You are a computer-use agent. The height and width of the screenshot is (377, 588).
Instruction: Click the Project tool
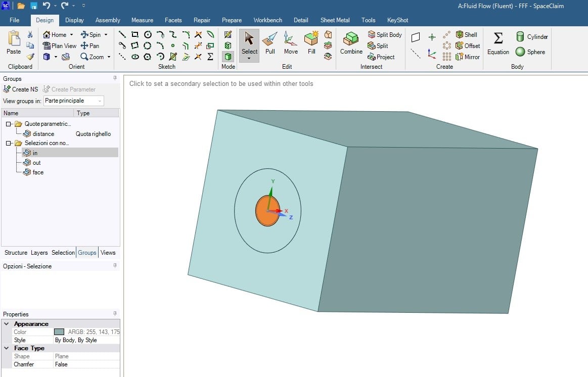coord(381,57)
